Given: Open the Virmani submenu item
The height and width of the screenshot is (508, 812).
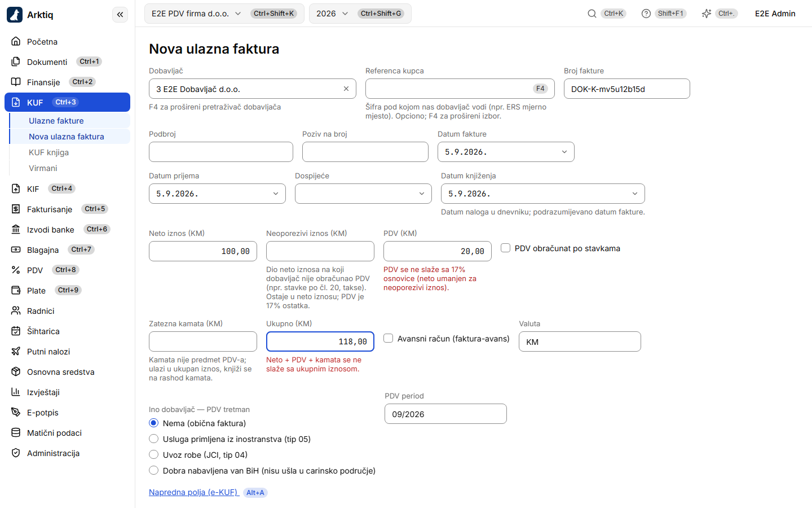Looking at the screenshot, I should (70, 168).
